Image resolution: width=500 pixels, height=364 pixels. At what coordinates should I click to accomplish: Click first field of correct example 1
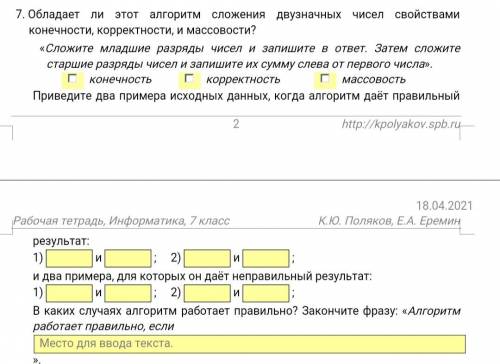69,258
